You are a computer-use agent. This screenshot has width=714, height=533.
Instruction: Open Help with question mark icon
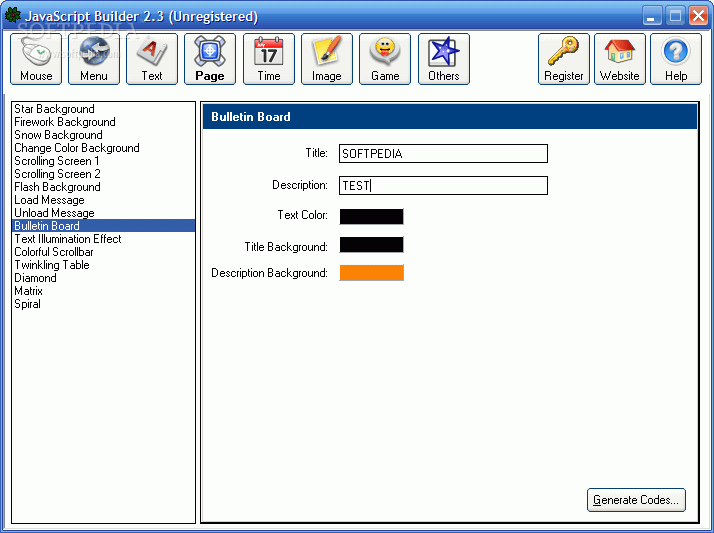click(x=676, y=59)
